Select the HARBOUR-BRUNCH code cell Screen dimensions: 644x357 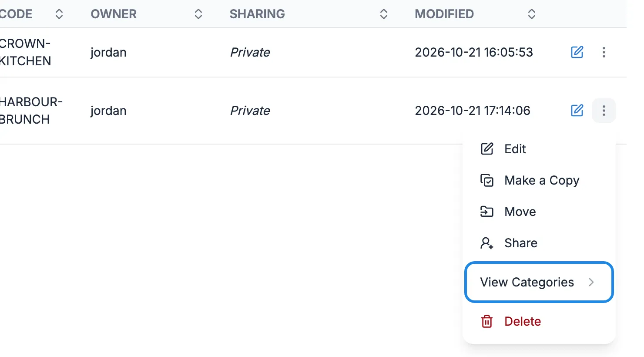click(x=31, y=111)
